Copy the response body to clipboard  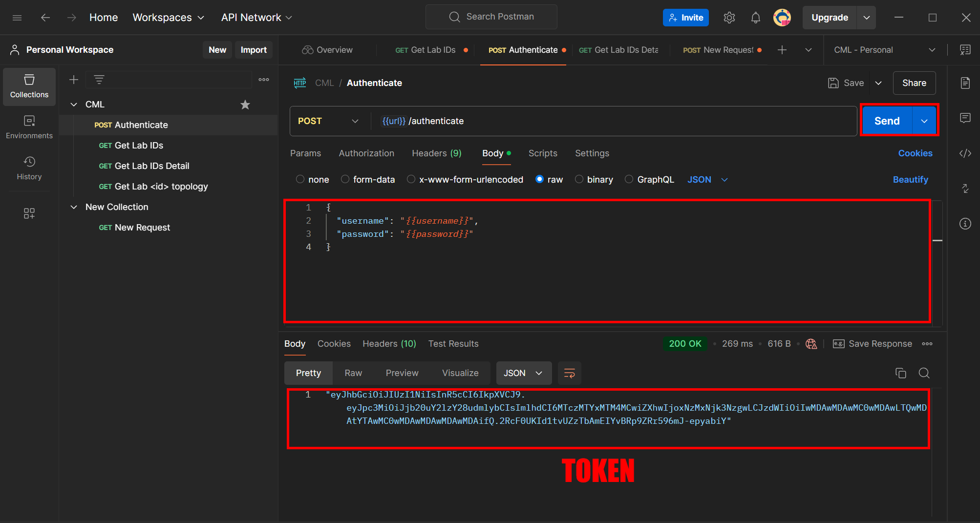pos(900,373)
